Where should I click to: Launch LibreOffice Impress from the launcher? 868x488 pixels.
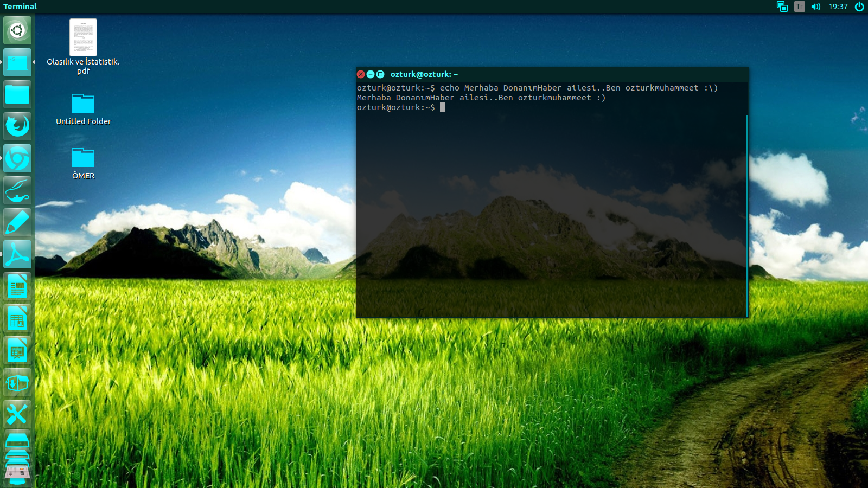tap(17, 350)
